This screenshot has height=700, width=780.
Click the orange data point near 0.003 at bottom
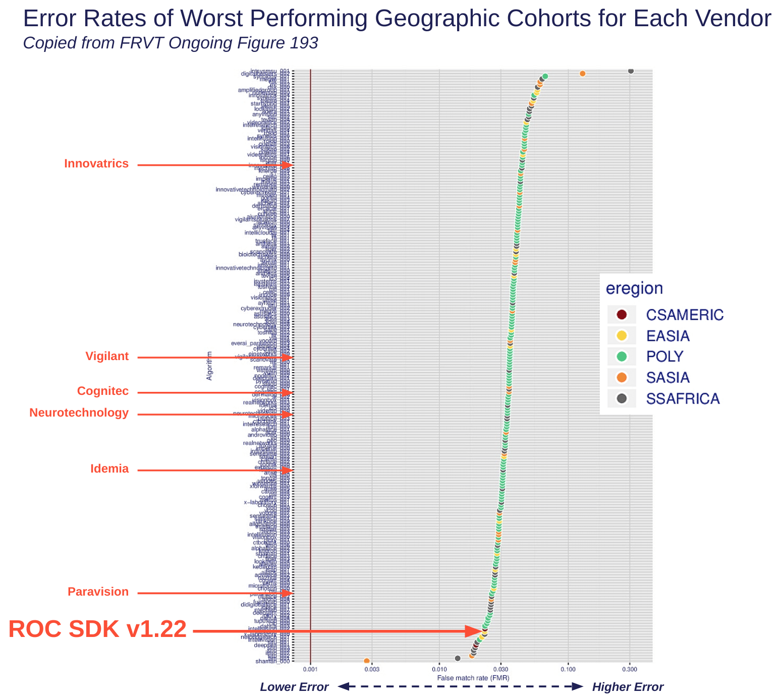coord(367,661)
